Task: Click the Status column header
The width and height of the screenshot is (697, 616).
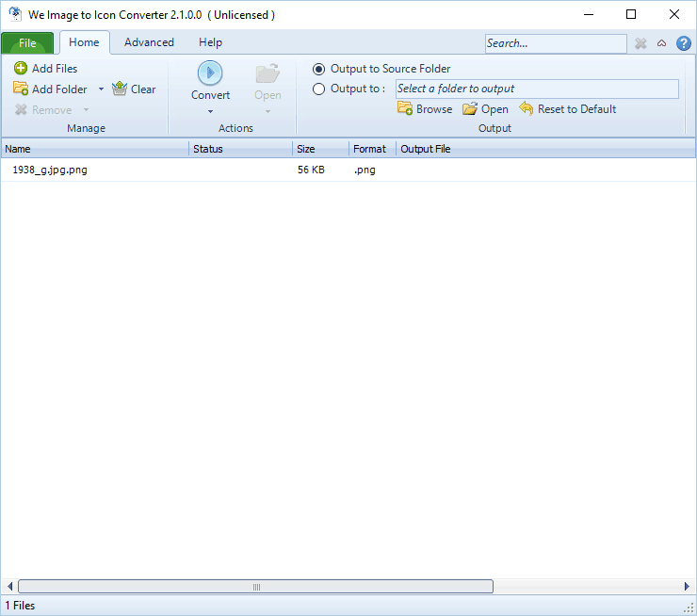Action: pos(240,149)
